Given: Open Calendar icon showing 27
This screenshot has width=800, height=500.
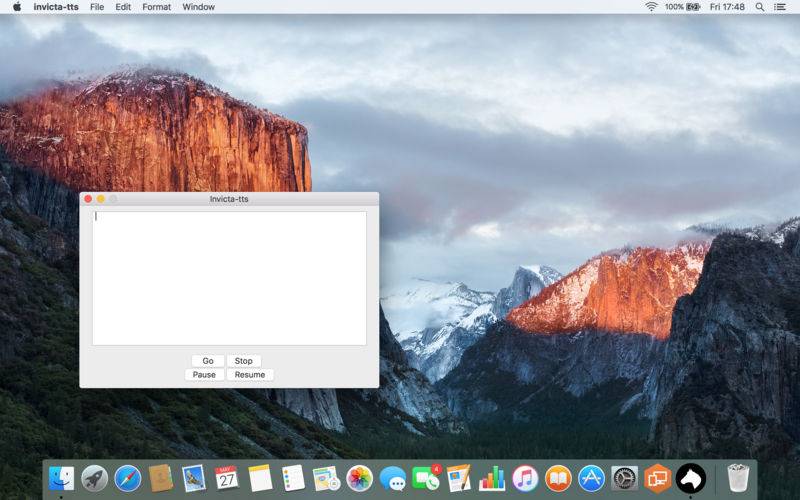Looking at the screenshot, I should (x=227, y=479).
